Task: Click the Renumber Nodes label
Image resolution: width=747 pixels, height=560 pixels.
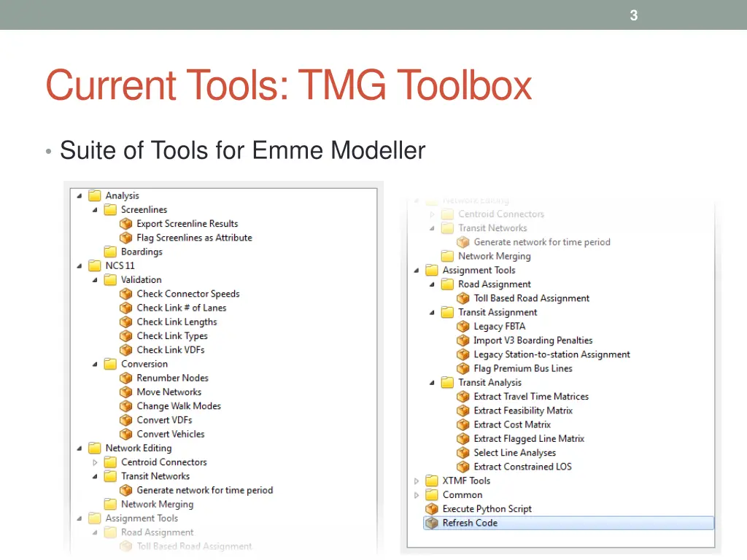Action: point(172,378)
